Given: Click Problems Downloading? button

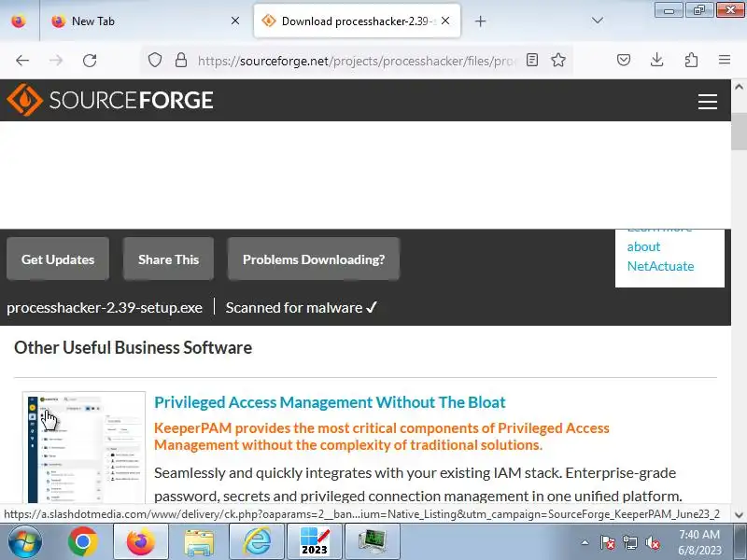Looking at the screenshot, I should click(314, 259).
